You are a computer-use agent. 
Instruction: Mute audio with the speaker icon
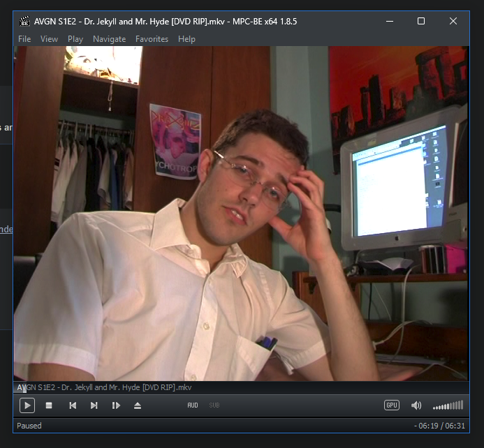point(416,405)
